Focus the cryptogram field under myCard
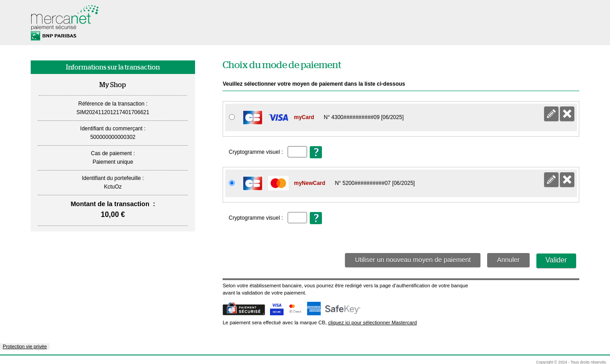 pyautogui.click(x=297, y=152)
